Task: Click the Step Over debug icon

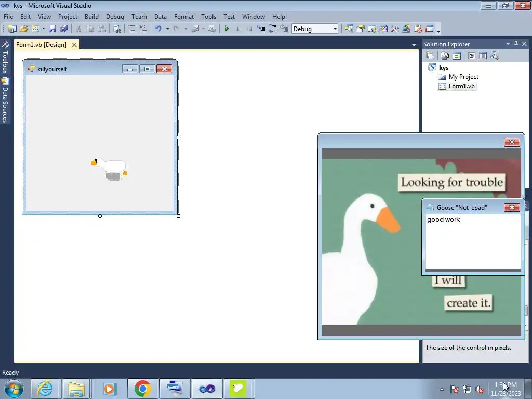Action: (272, 29)
